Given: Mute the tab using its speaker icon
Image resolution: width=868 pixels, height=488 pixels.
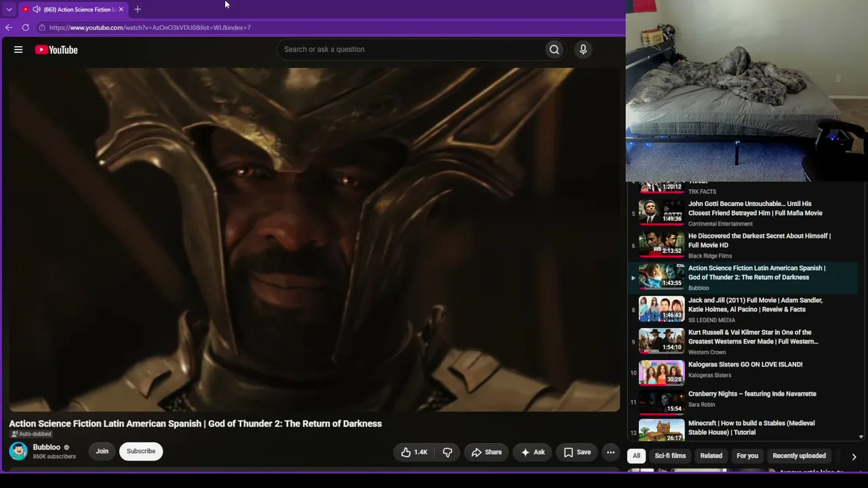Looking at the screenshot, I should tap(36, 9).
